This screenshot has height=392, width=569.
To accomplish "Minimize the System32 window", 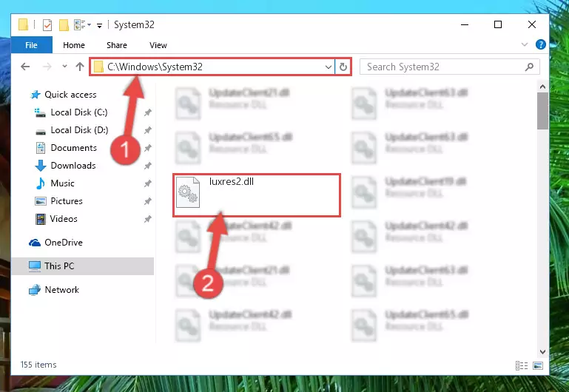I will [465, 24].
